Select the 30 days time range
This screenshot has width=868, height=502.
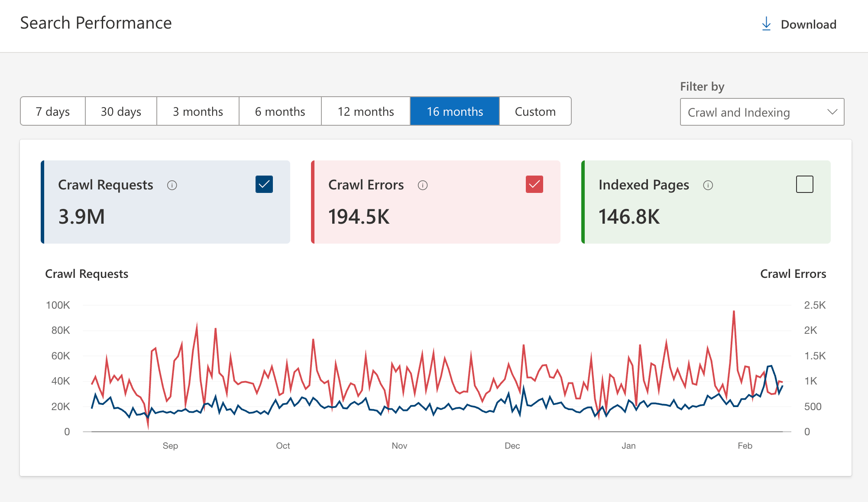[x=120, y=111]
